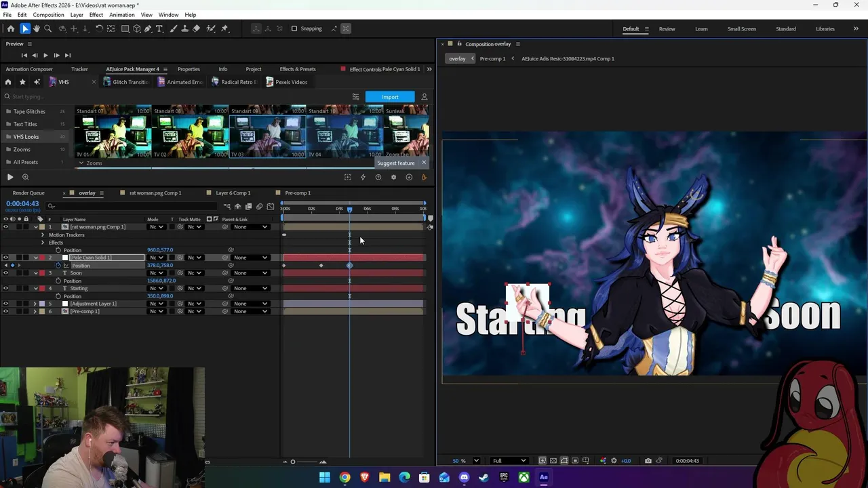Open the Animation menu
This screenshot has height=488, width=868.
121,15
